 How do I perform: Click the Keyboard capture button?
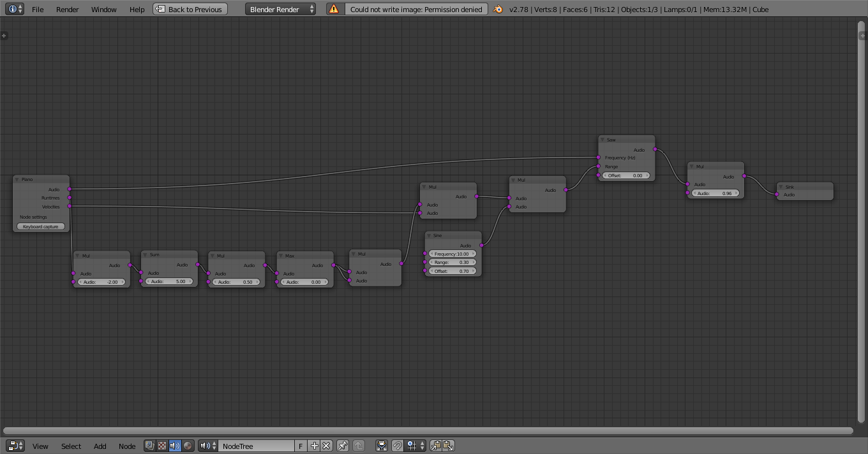41,226
